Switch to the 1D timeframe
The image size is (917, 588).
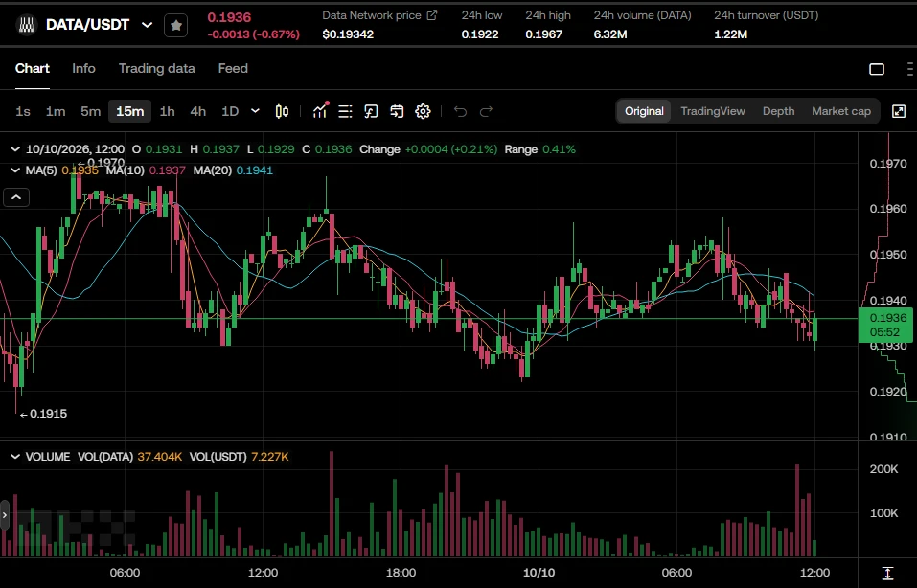pyautogui.click(x=230, y=111)
